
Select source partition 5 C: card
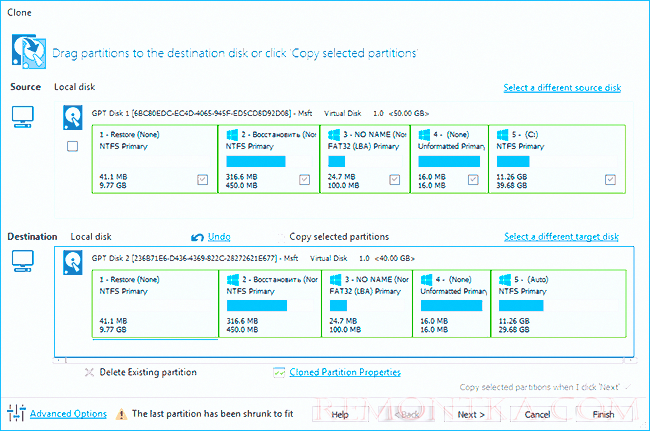[557, 159]
